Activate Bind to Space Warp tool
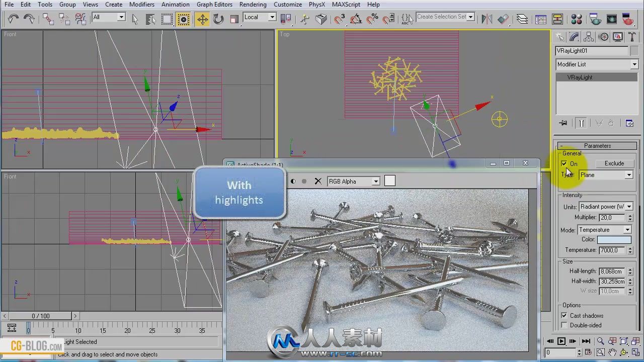 80,19
